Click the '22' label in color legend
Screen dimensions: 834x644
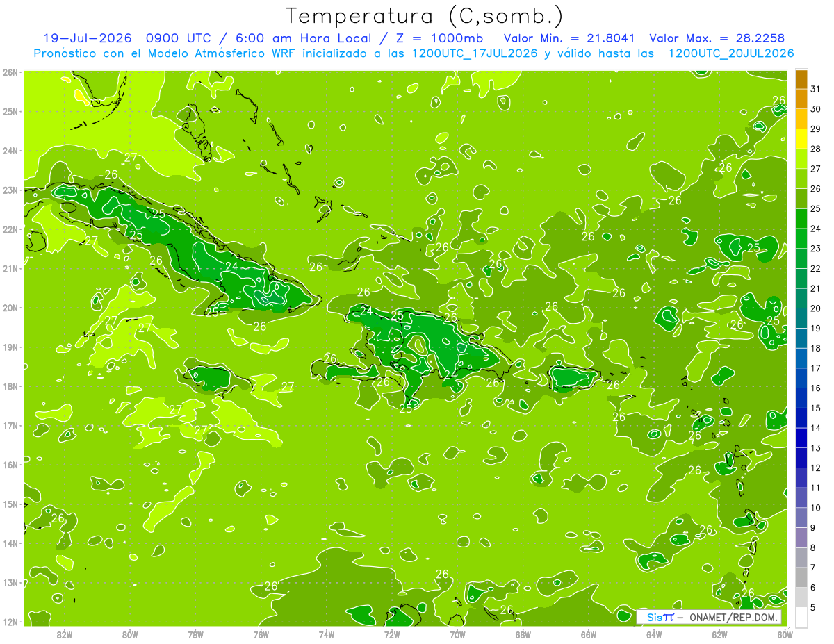[815, 268]
